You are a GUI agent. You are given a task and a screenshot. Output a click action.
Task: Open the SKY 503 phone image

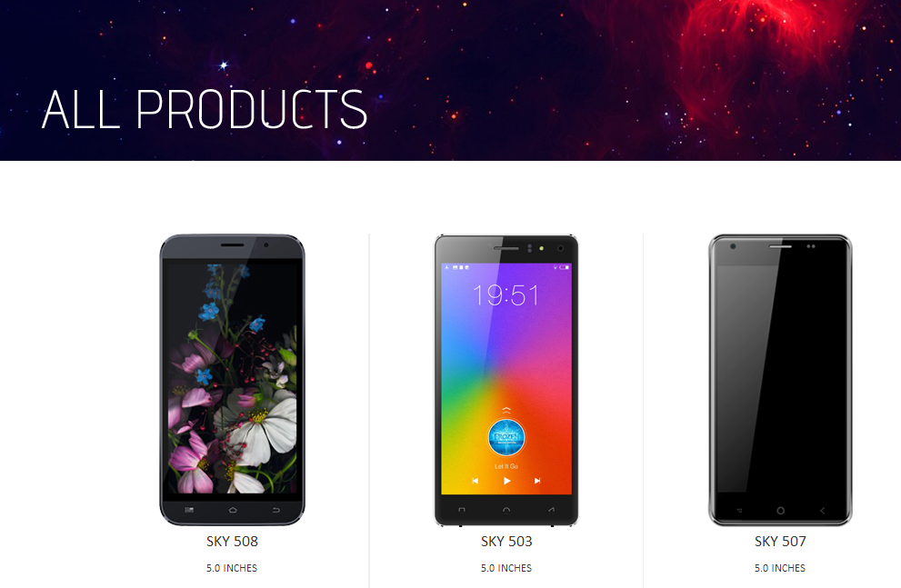[506, 380]
